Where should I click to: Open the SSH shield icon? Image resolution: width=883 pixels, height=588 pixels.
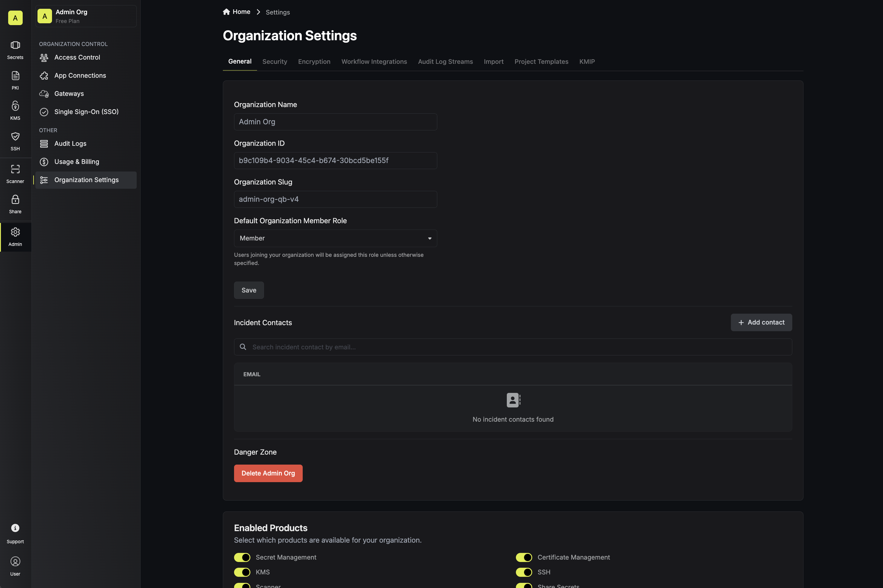pos(15,136)
